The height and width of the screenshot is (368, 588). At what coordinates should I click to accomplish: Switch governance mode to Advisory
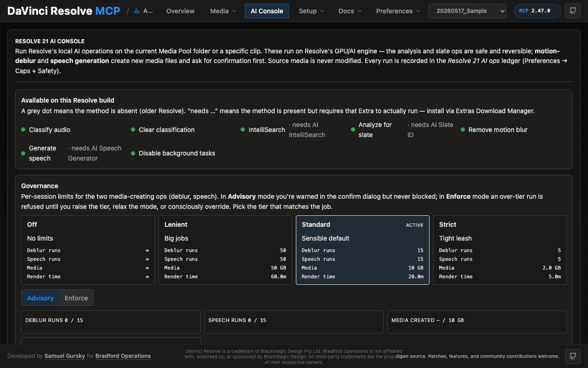tap(40, 298)
